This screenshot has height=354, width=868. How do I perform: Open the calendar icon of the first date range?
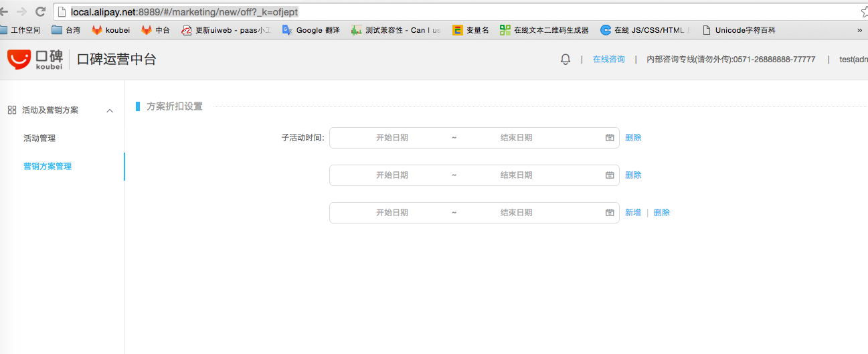click(610, 138)
